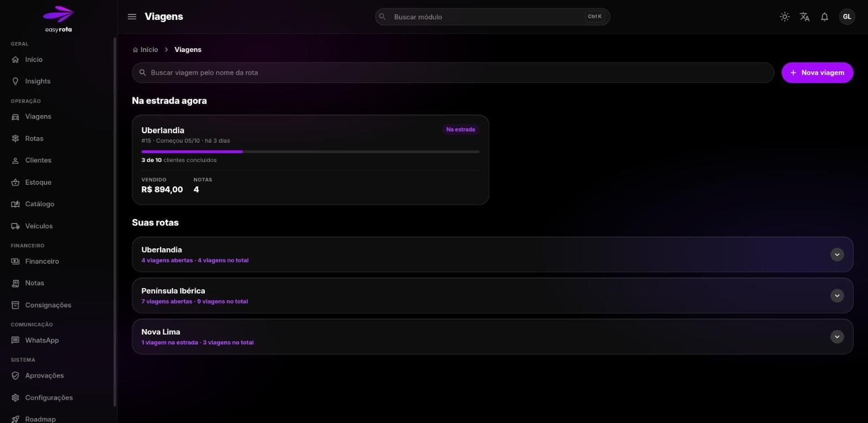Open the Uberlandia trip card title

point(163,130)
